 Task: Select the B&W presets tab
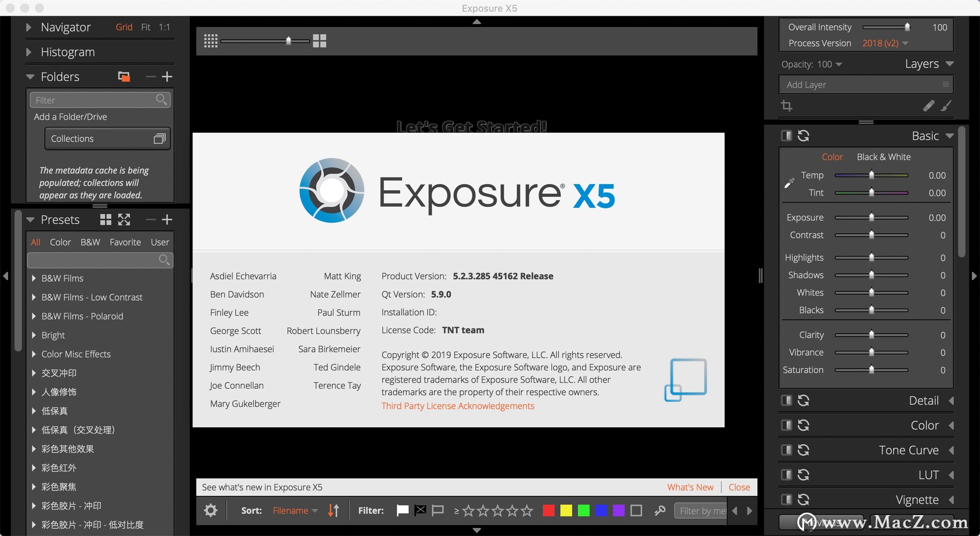(90, 242)
